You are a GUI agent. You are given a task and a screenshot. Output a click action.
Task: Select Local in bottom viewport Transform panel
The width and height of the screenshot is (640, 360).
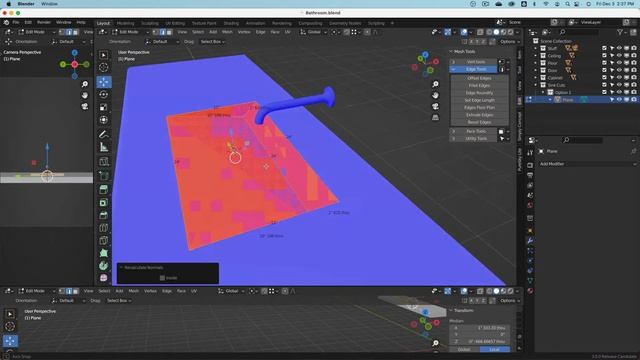tap(495, 350)
